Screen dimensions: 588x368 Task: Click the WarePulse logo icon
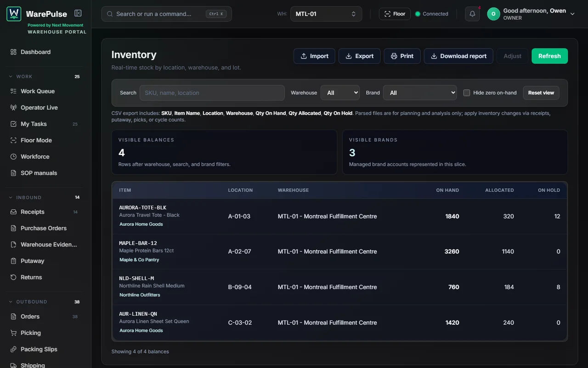(14, 14)
